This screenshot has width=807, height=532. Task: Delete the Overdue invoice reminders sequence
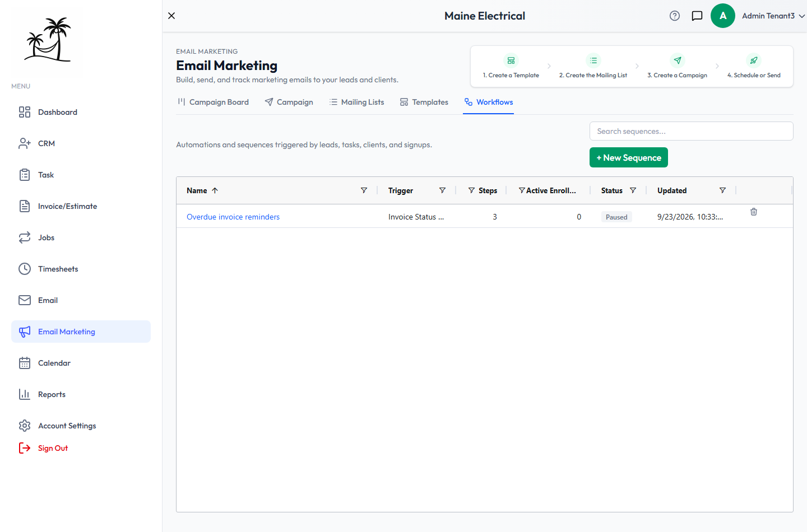pos(754,212)
